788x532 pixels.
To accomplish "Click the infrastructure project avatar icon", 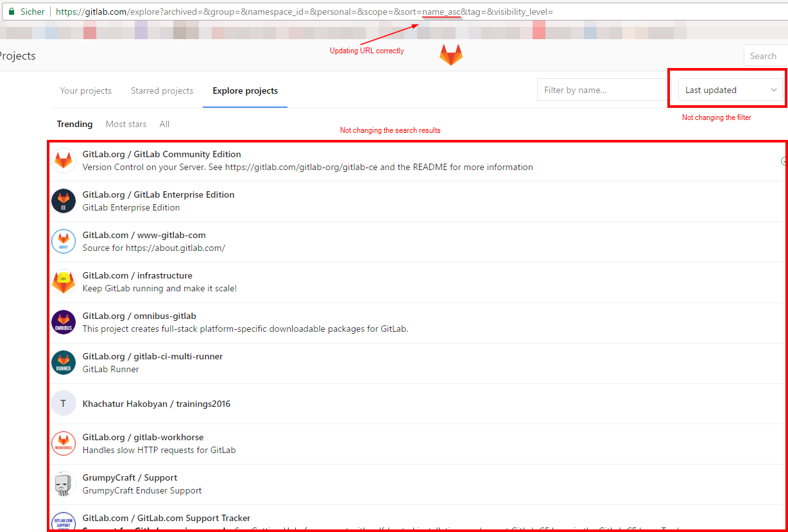I will pos(64,282).
